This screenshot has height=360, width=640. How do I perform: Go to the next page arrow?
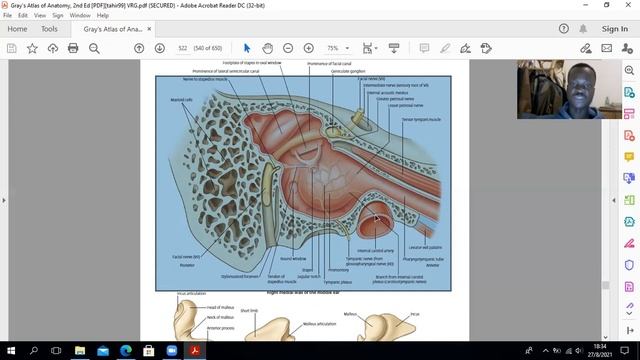160,48
